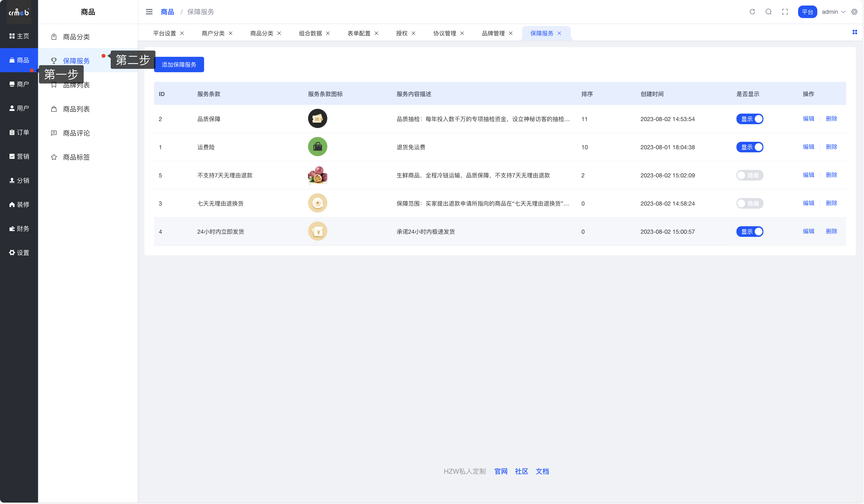Image resolution: width=864 pixels, height=504 pixels.
Task: Switch to the 品牌管理 tab
Action: tap(493, 33)
